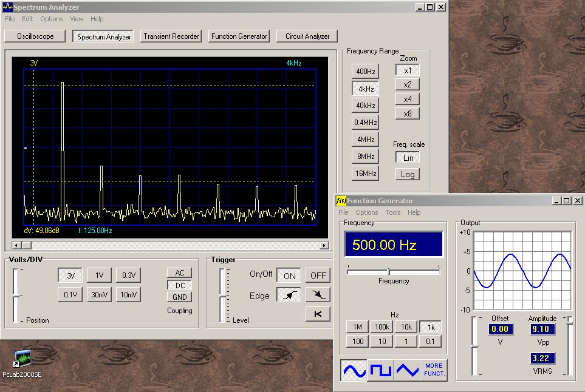Select the sine wave output button
Image resolution: width=585 pixels, height=392 pixels.
coord(353,370)
